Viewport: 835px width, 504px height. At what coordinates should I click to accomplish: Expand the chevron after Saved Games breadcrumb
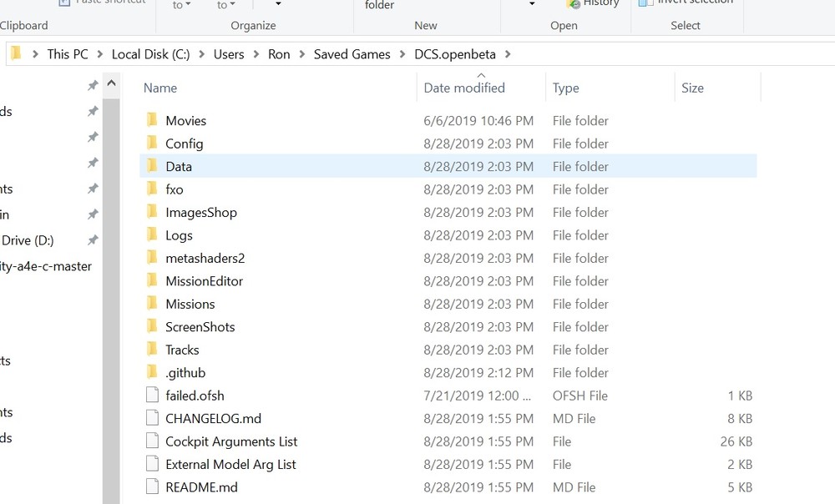[402, 54]
